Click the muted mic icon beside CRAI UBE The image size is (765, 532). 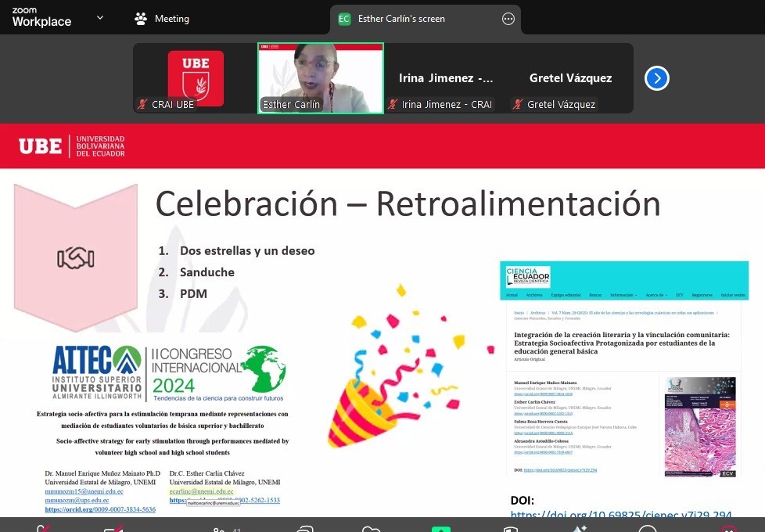pos(142,105)
